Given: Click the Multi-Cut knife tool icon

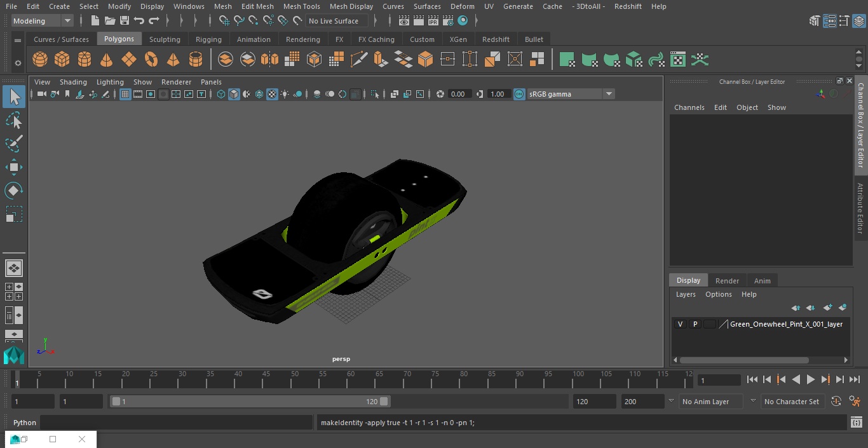Looking at the screenshot, I should tap(358, 60).
